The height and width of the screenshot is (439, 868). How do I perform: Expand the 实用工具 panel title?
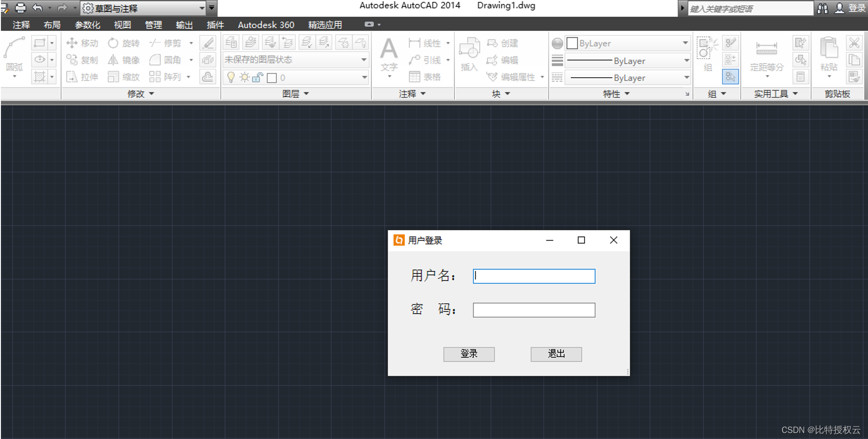coord(776,94)
